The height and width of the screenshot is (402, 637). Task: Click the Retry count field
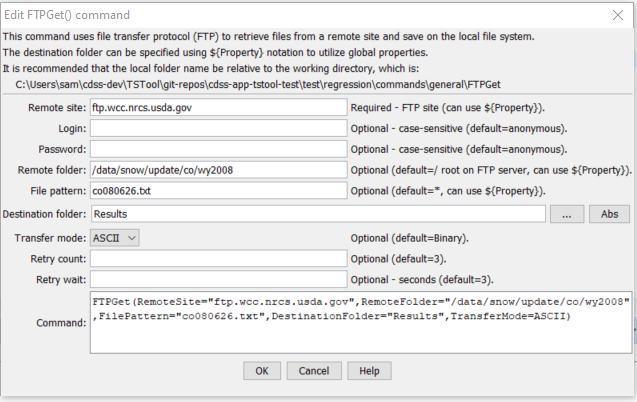[x=219, y=259]
